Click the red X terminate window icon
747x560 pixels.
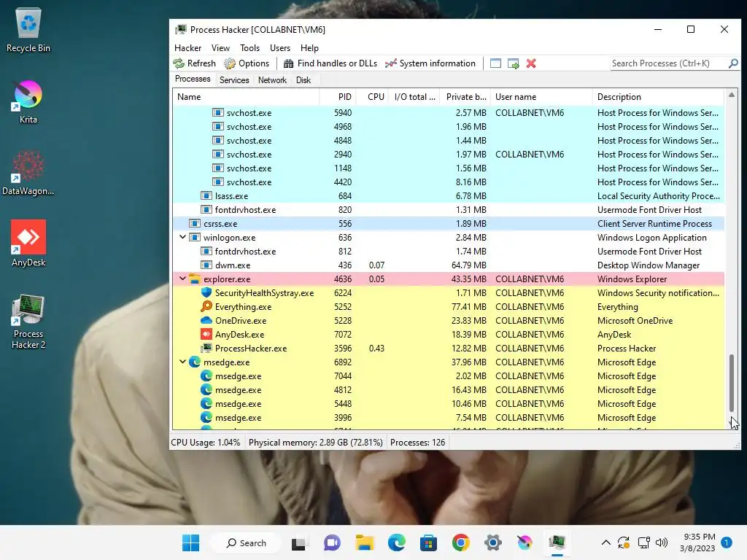tap(531, 63)
